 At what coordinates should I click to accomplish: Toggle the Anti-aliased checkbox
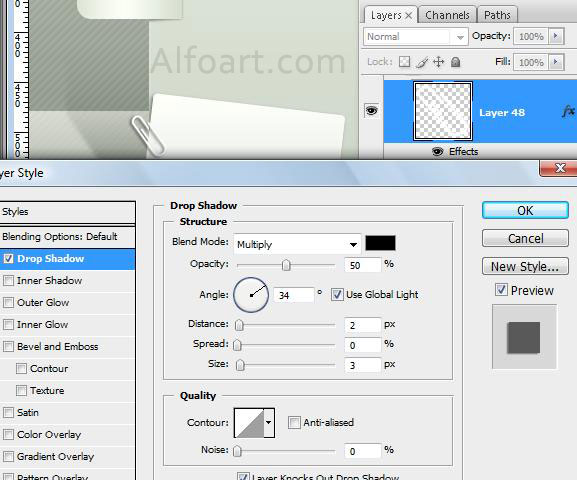(294, 423)
